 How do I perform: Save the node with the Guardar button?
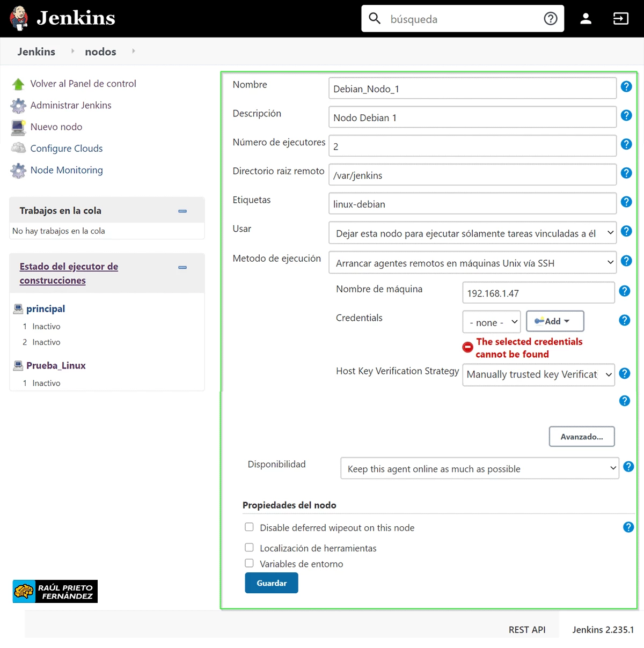click(271, 583)
